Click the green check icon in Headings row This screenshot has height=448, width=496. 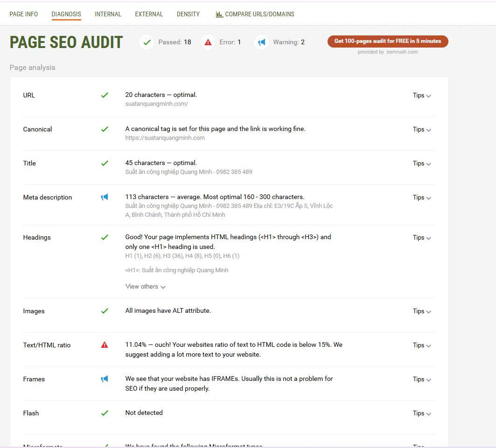tap(105, 237)
